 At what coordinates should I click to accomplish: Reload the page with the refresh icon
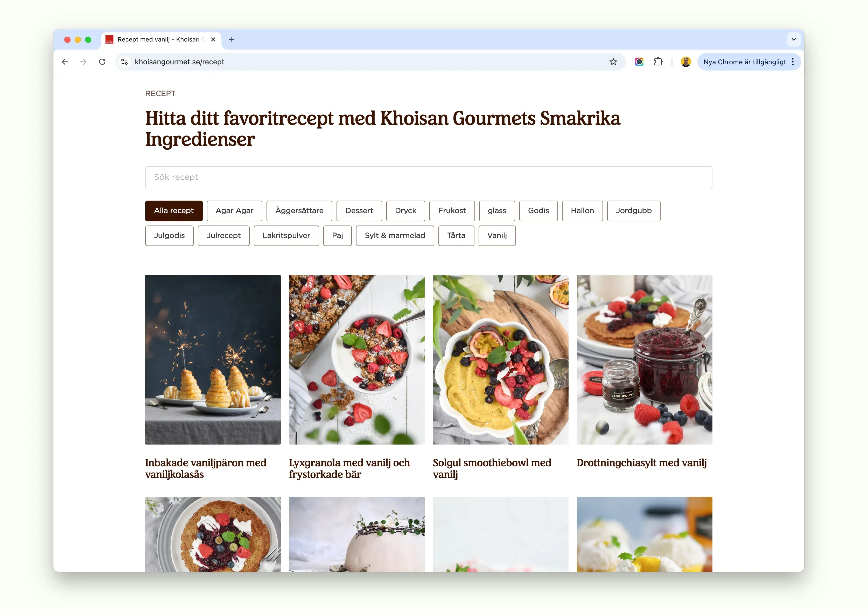pyautogui.click(x=102, y=62)
